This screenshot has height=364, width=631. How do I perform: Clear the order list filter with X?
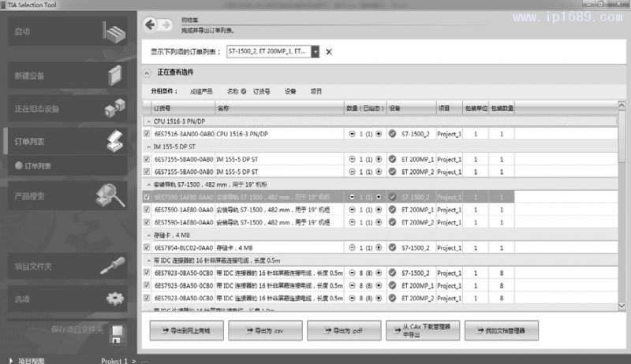tap(329, 52)
